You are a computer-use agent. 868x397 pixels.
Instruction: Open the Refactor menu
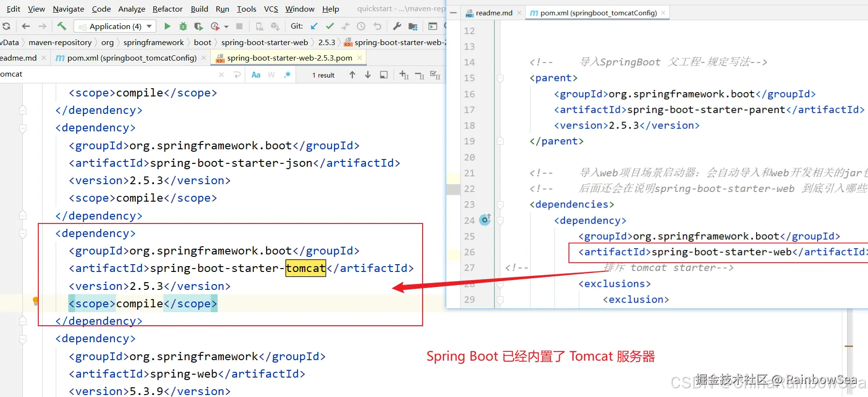point(168,9)
